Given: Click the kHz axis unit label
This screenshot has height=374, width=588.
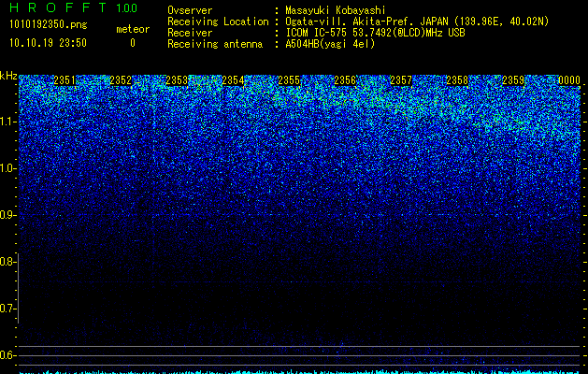Looking at the screenshot, I should 8,76.
